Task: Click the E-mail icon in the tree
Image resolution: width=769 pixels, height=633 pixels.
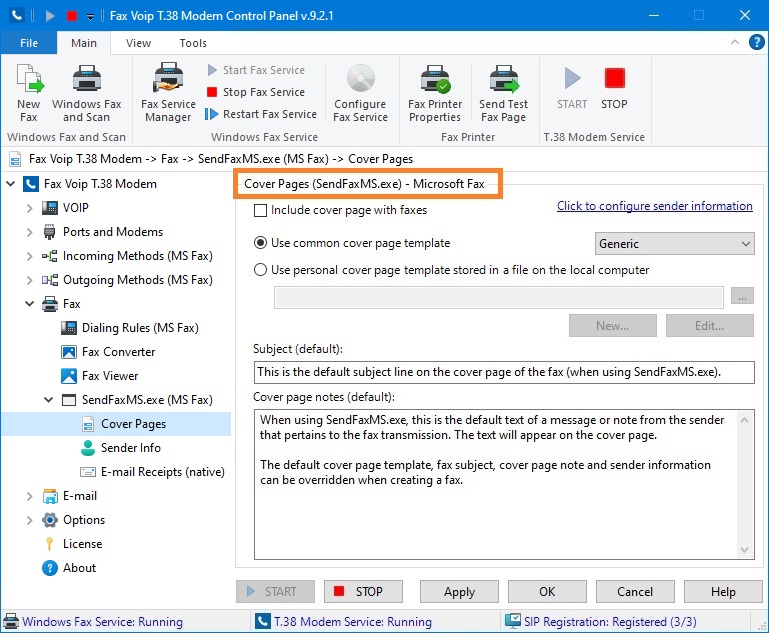Action: (x=50, y=496)
